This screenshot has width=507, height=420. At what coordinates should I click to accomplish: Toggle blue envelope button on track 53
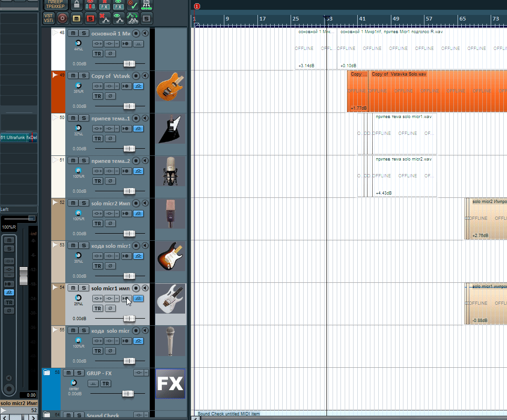[139, 256]
